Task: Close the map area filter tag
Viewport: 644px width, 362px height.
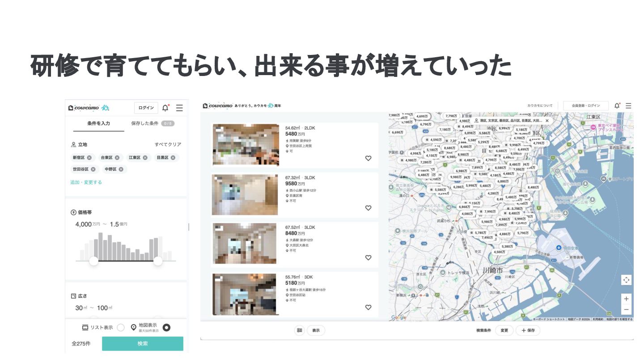Action: pos(547,121)
